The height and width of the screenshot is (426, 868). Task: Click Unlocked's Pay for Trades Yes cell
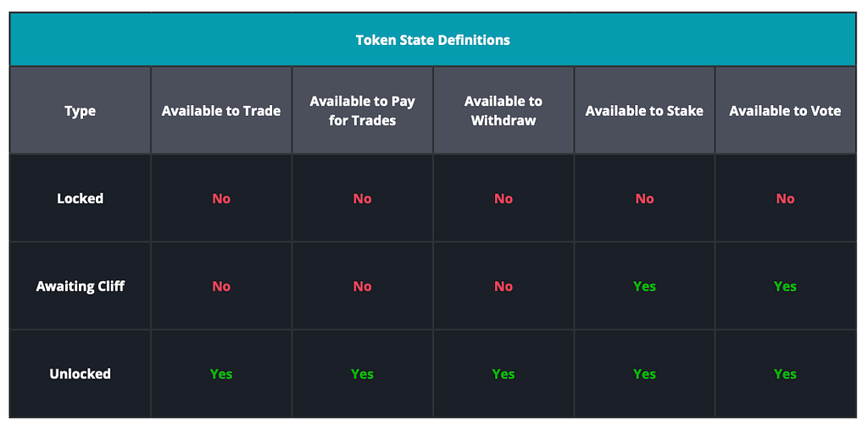pyautogui.click(x=362, y=374)
